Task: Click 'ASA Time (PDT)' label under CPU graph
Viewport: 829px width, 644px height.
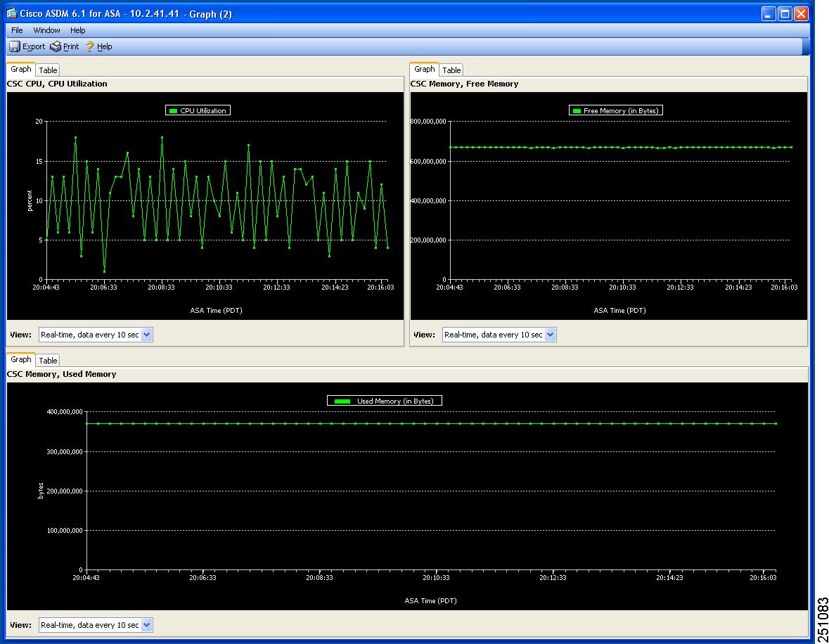Action: 217,310
